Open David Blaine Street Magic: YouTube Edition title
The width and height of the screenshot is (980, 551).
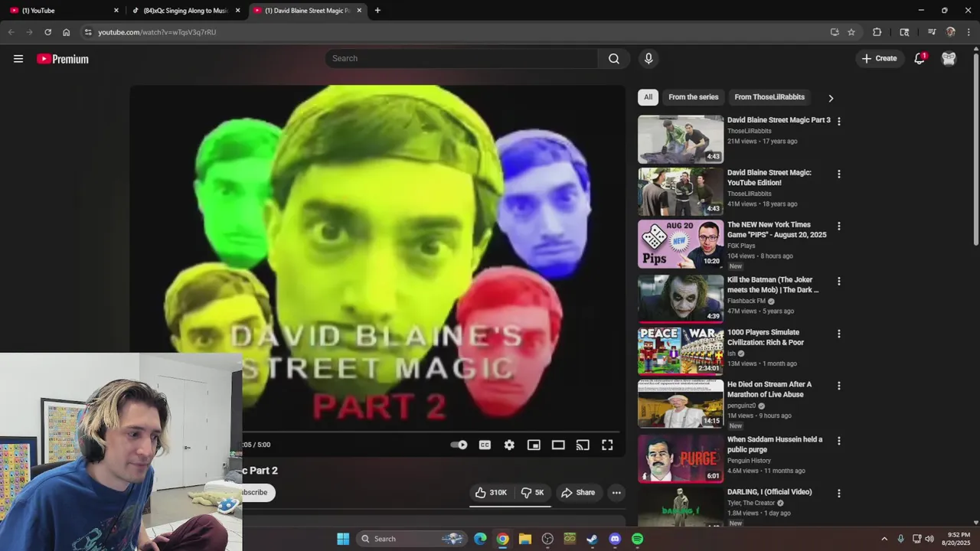click(x=769, y=178)
